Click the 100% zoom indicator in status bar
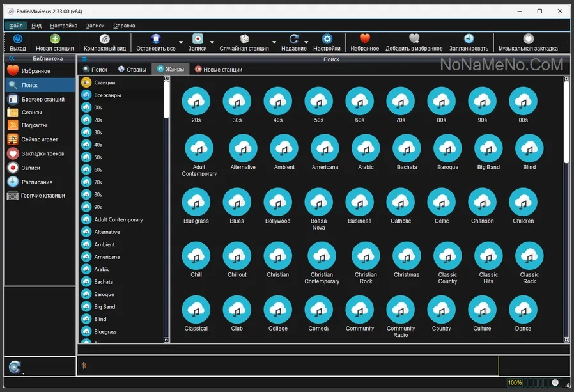This screenshot has height=392, width=574. (x=515, y=382)
